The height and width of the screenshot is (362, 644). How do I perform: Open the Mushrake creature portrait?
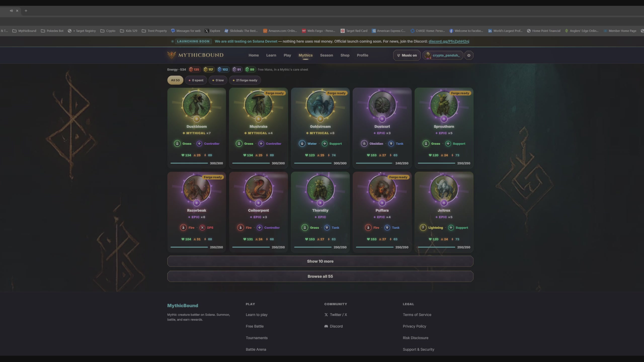(x=258, y=105)
